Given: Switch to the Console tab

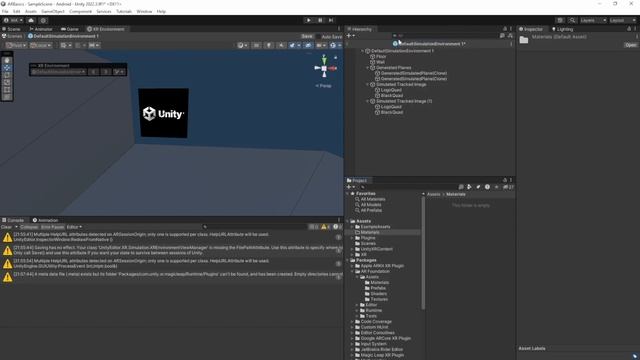Looking at the screenshot, I should coord(13,220).
